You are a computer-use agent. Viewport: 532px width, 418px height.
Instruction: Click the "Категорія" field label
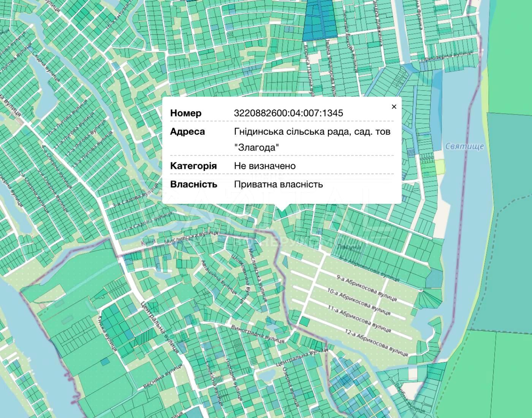click(x=193, y=166)
